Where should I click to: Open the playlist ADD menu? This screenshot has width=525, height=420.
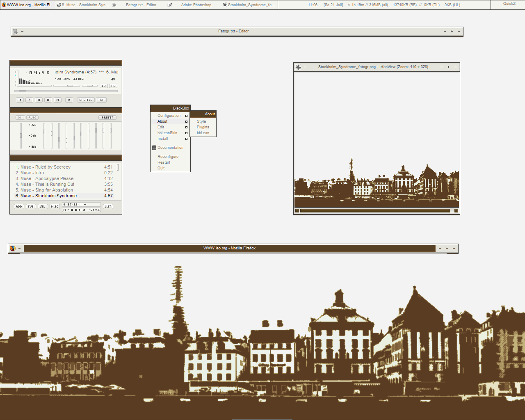(19, 206)
